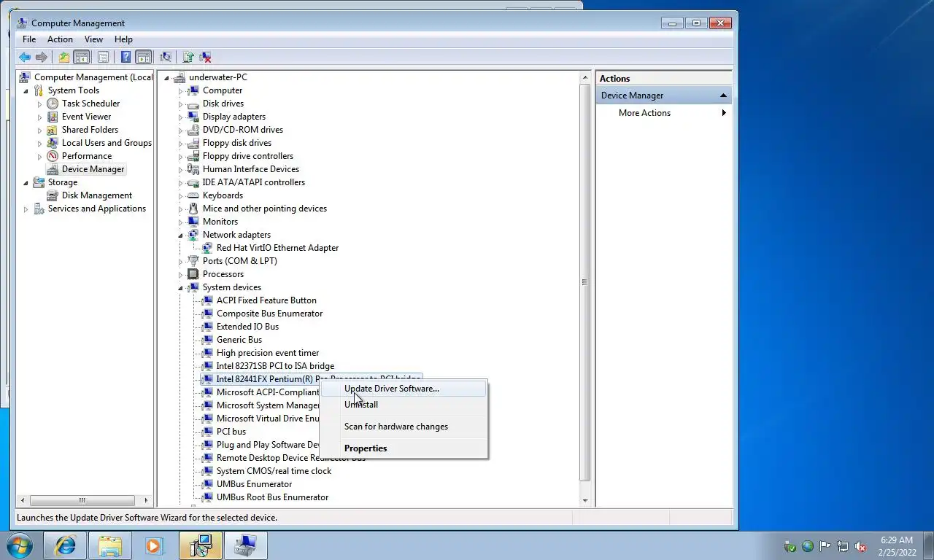Image resolution: width=934 pixels, height=560 pixels.
Task: Collapse the Network adapters category
Action: pos(181,236)
